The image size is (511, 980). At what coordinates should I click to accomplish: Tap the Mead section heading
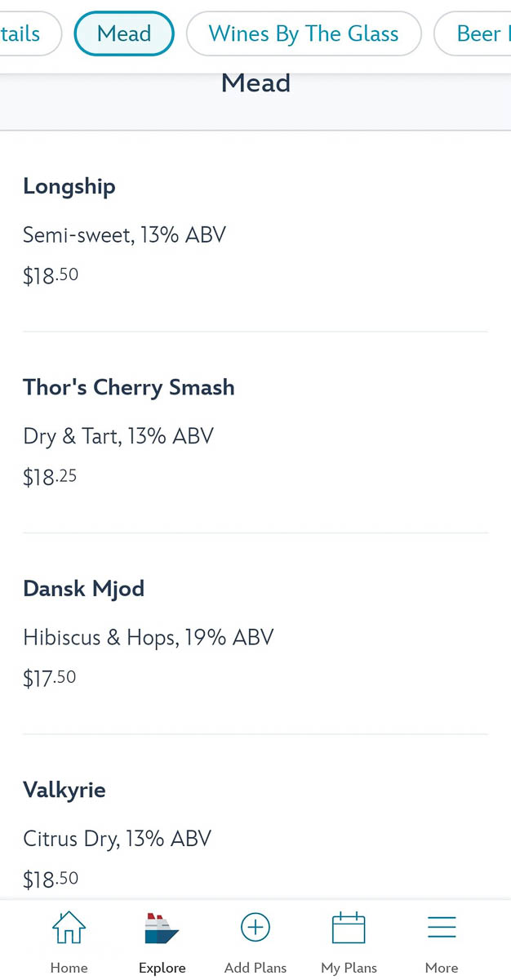click(255, 82)
